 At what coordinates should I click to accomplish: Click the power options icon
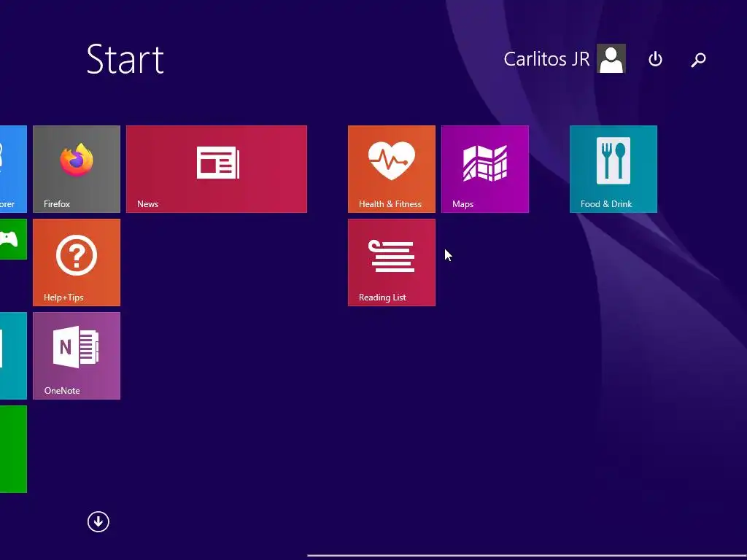point(656,59)
